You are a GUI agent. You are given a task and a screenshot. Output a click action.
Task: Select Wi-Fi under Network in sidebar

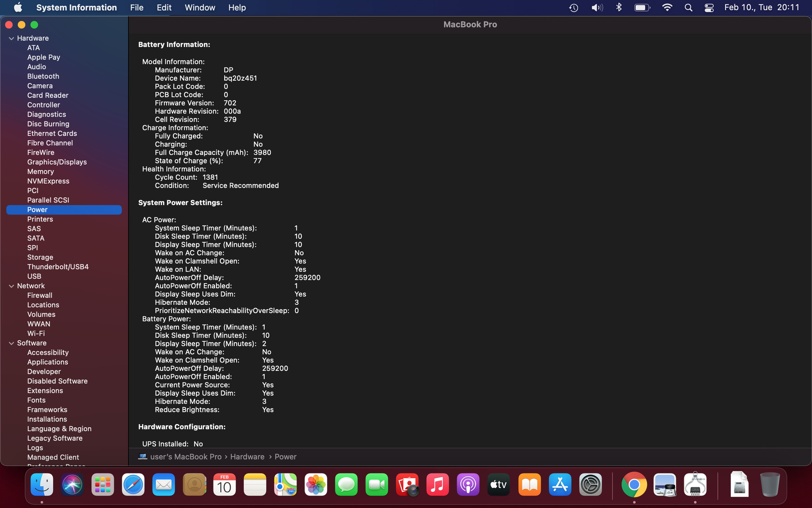tap(36, 334)
